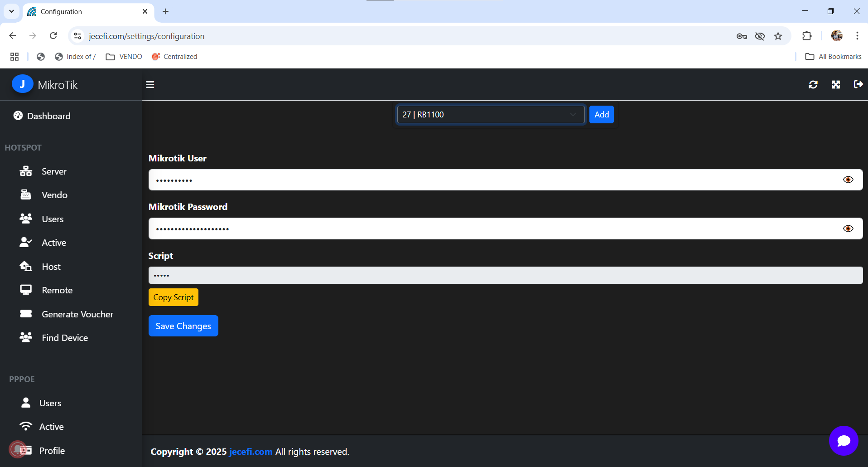Select the Configuration browser tab
The width and height of the screenshot is (868, 467).
click(x=88, y=12)
